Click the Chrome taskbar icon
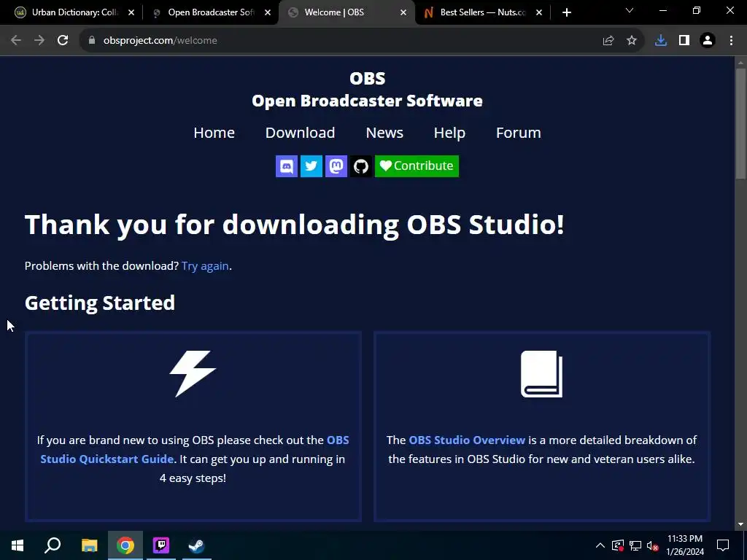Image resolution: width=747 pixels, height=560 pixels. [125, 545]
